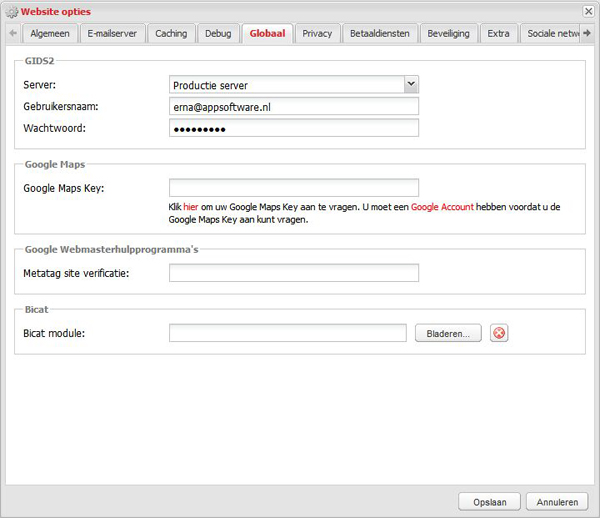
Task: Switch to the Algemeen tab
Action: [50, 34]
